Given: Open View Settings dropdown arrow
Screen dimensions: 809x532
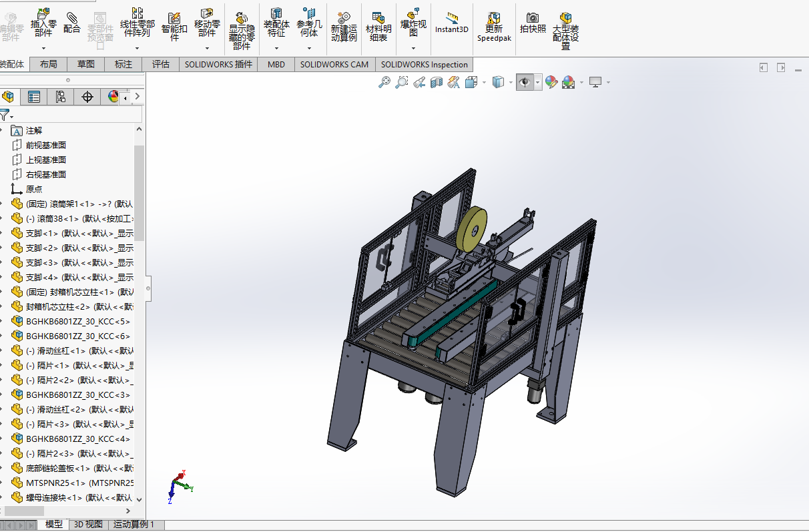Looking at the screenshot, I should pyautogui.click(x=608, y=83).
